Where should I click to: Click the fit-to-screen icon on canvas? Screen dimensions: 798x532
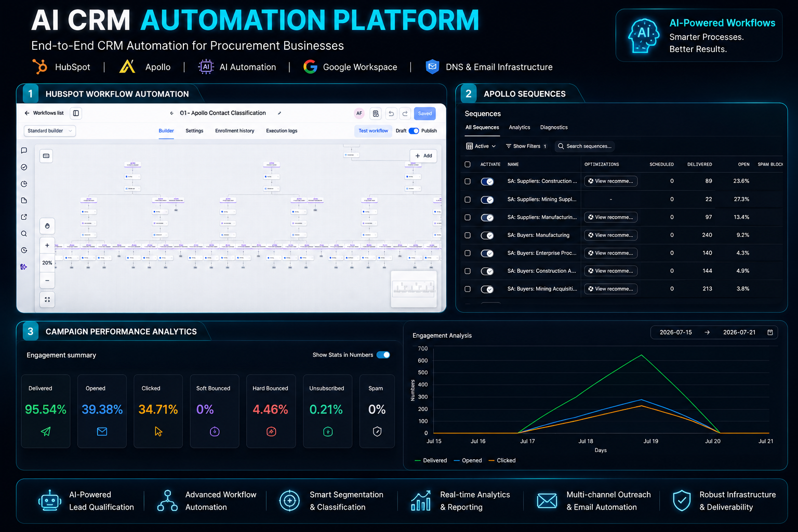point(47,300)
